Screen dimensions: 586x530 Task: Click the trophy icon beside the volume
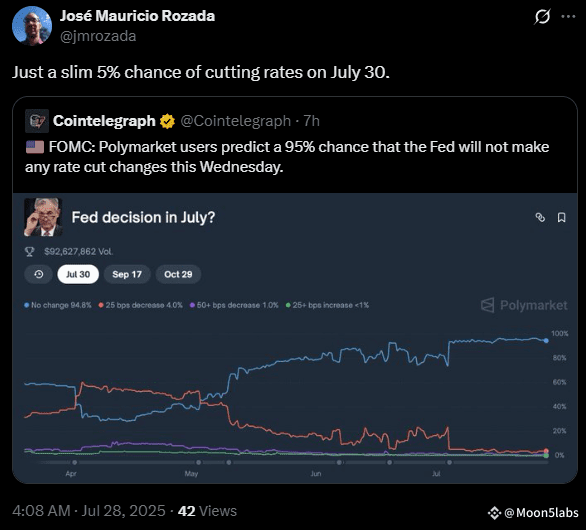(29, 252)
